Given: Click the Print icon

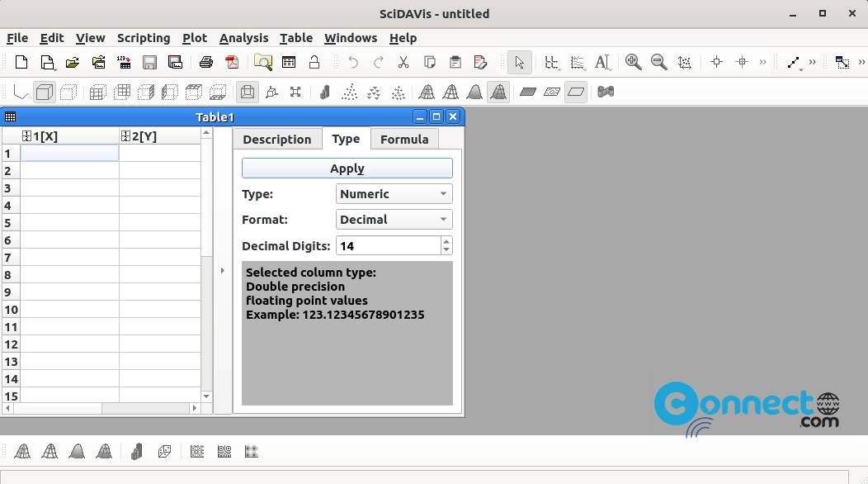Looking at the screenshot, I should pos(206,62).
